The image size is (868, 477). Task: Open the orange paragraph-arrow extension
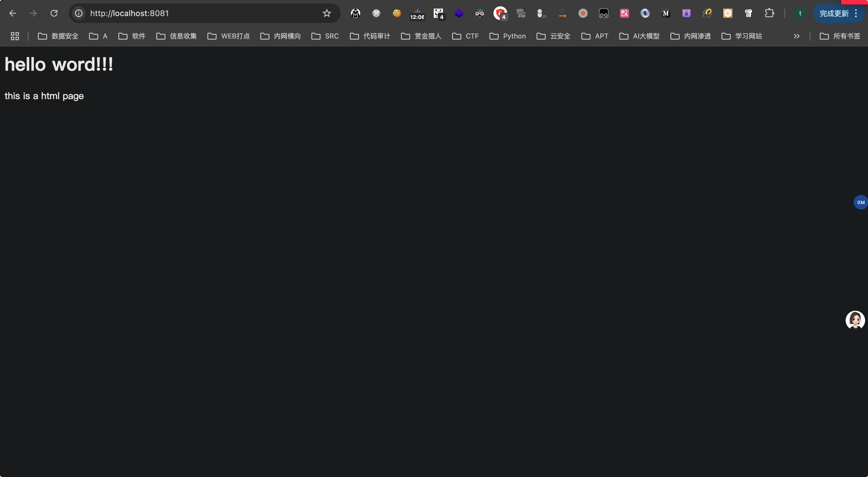tap(562, 13)
